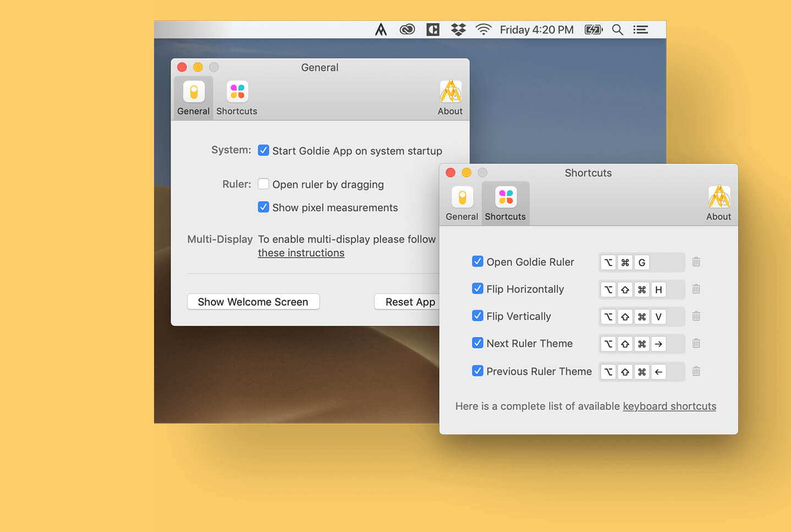
Task: Toggle the Flip Vertically shortcut checkbox
Action: (478, 316)
